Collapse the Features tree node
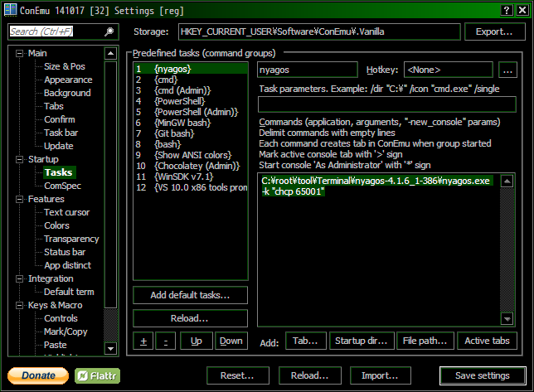The height and width of the screenshot is (392, 534). point(19,199)
